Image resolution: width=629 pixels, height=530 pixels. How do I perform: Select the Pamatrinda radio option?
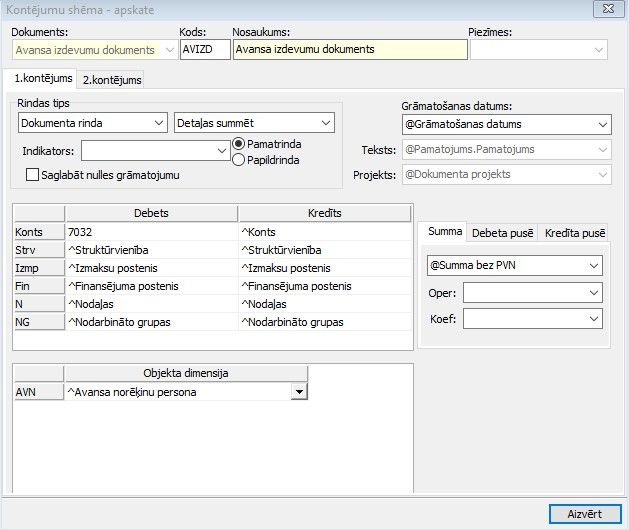pyautogui.click(x=239, y=144)
